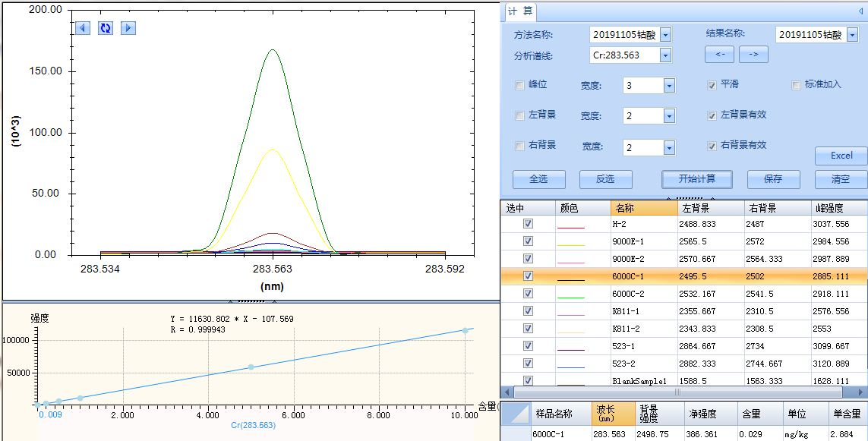Image resolution: width=868 pixels, height=441 pixels.
Task: Click the yellow color swatch for 9000E-1
Action: click(x=571, y=242)
